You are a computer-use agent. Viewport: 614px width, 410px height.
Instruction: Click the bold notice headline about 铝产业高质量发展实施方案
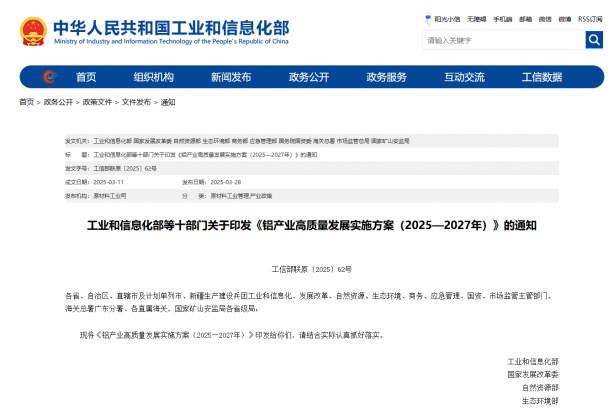(x=312, y=226)
